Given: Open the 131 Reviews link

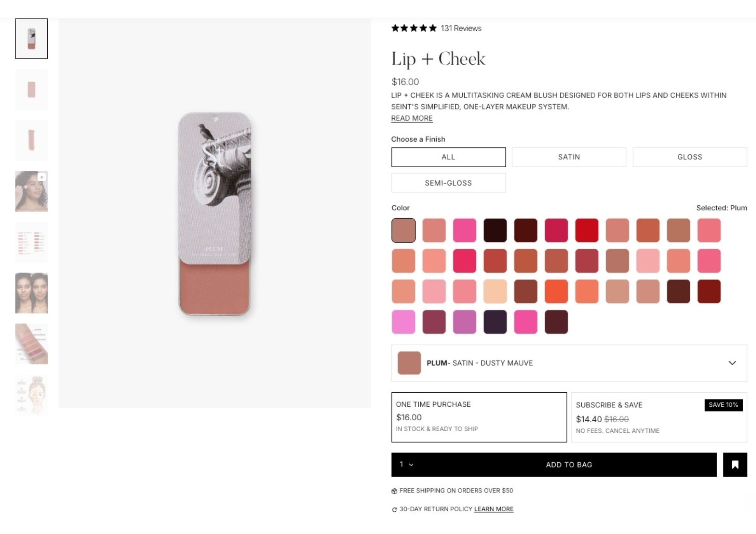Looking at the screenshot, I should (461, 28).
